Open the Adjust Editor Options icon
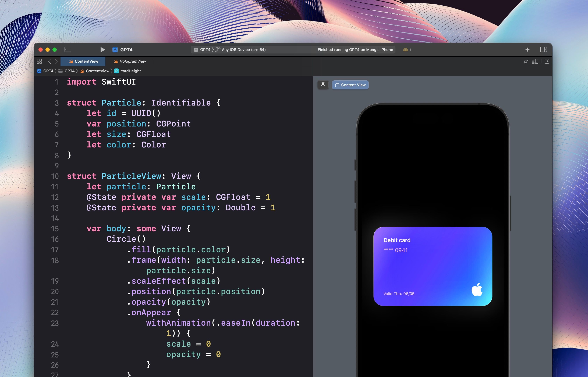Screen dimensions: 588x377 [x=535, y=61]
